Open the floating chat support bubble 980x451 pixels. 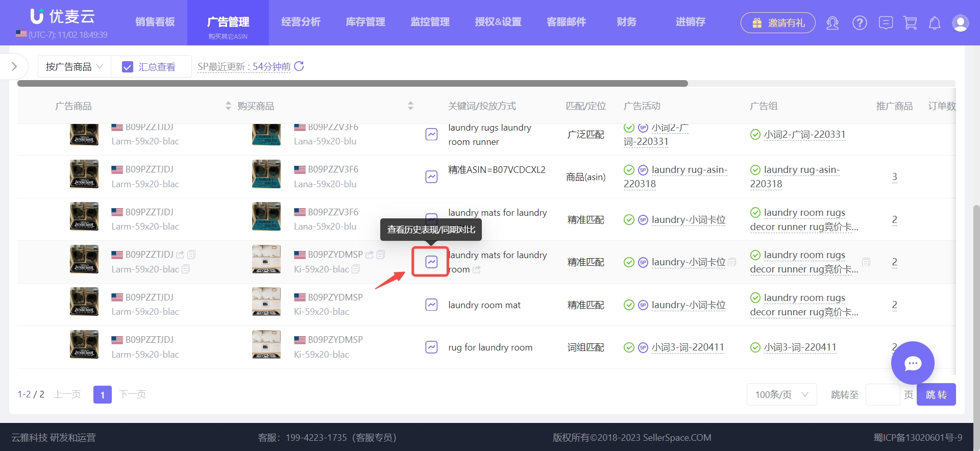[912, 363]
